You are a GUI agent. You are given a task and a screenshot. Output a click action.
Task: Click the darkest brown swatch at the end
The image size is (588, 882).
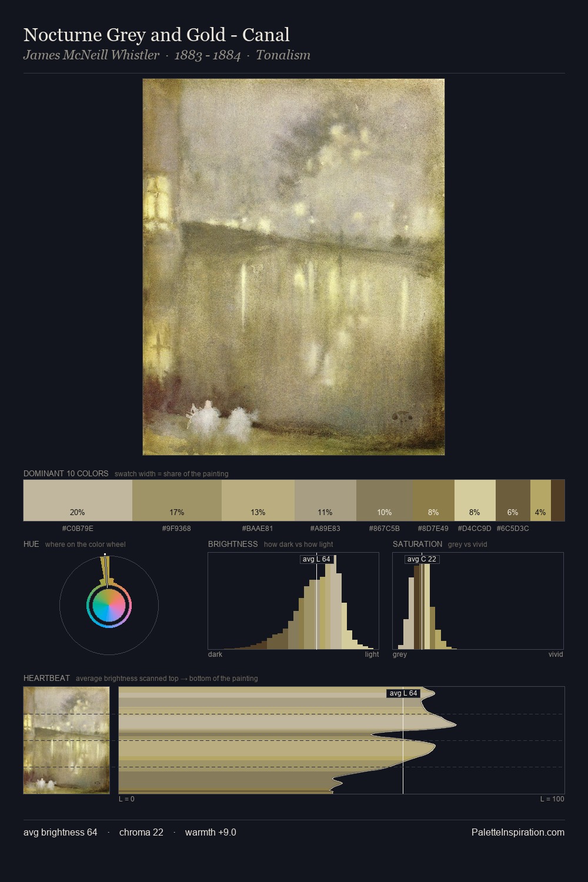[558, 500]
